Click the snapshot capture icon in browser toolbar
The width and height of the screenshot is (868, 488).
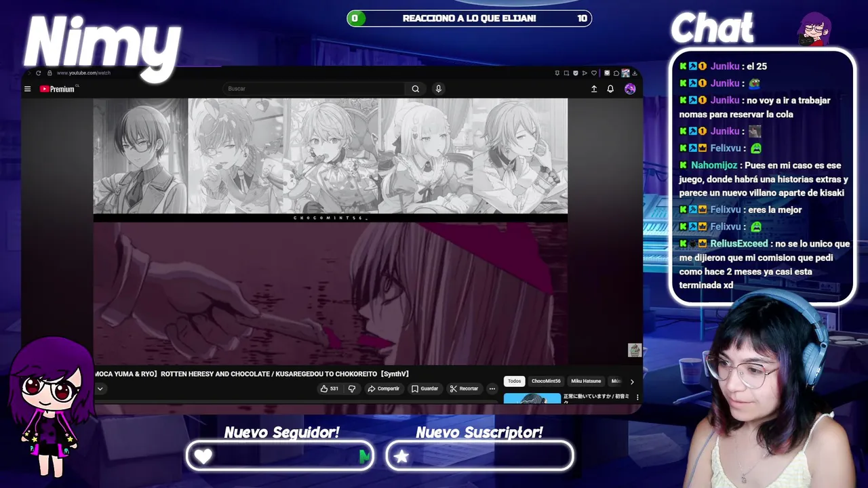[566, 73]
